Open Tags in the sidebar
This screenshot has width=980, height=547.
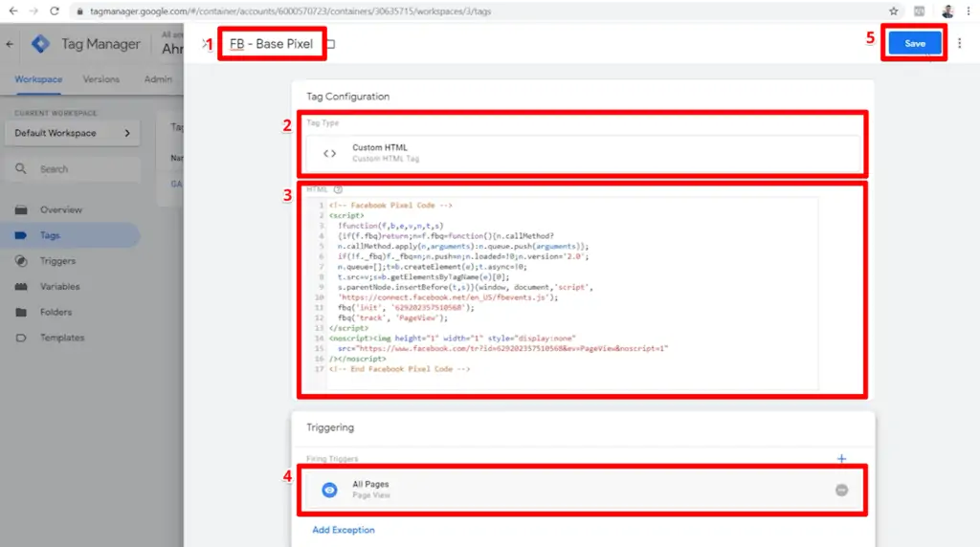pyautogui.click(x=50, y=235)
